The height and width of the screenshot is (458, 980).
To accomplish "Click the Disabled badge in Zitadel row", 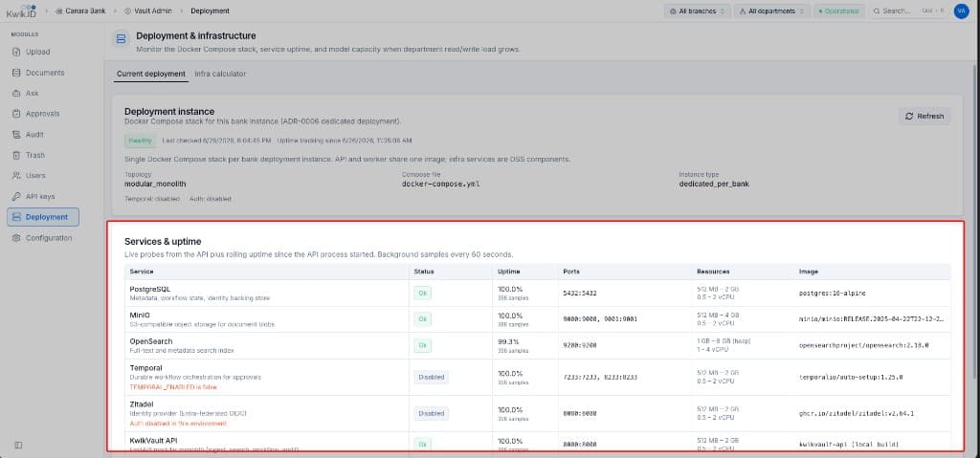I will (431, 413).
